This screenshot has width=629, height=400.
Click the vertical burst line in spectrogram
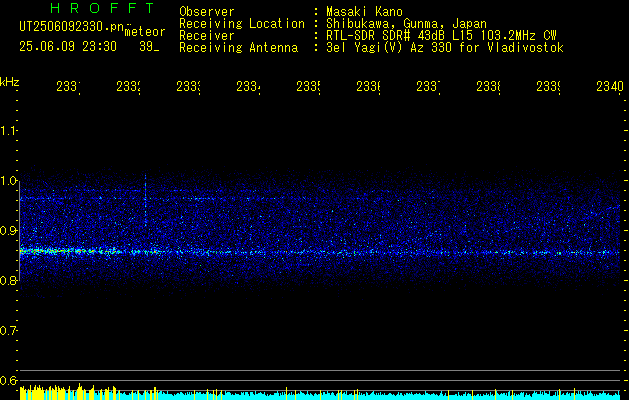tap(145, 201)
